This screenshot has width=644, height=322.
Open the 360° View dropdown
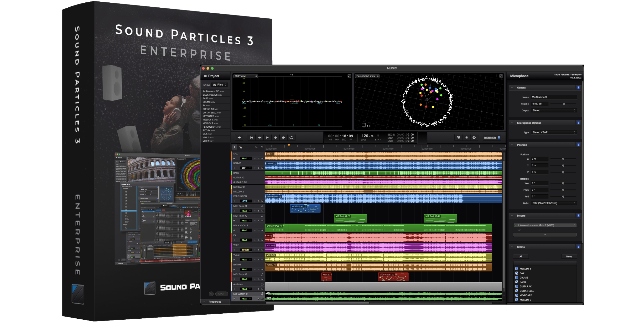tap(245, 76)
